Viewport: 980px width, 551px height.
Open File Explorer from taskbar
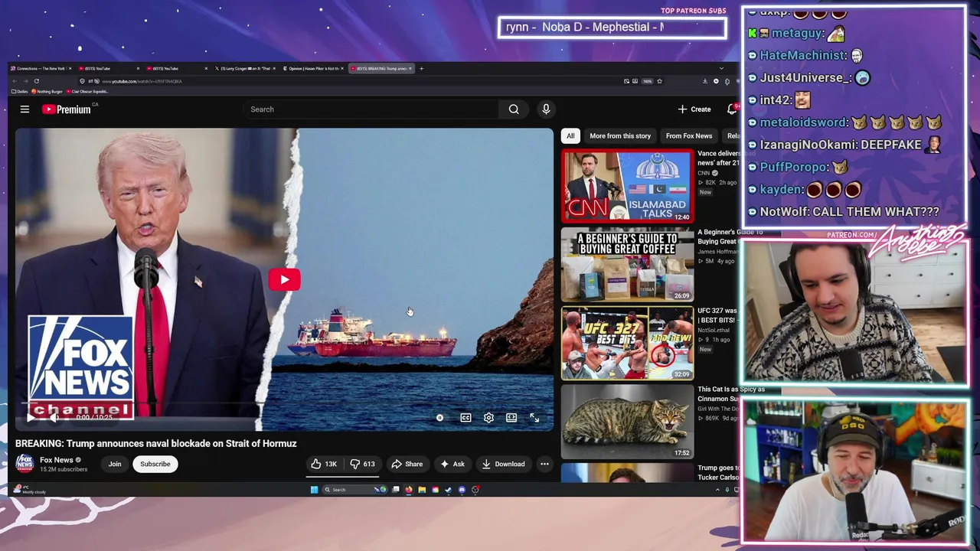tap(422, 490)
